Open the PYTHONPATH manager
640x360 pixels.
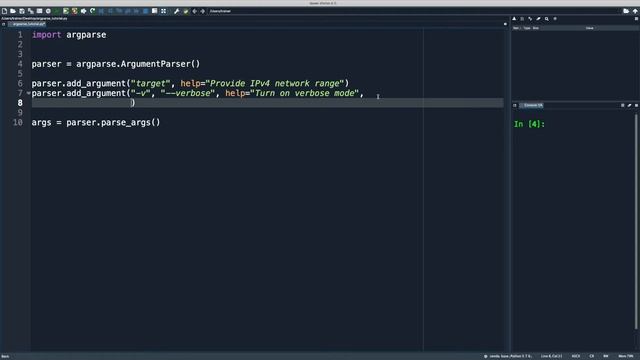(x=186, y=11)
